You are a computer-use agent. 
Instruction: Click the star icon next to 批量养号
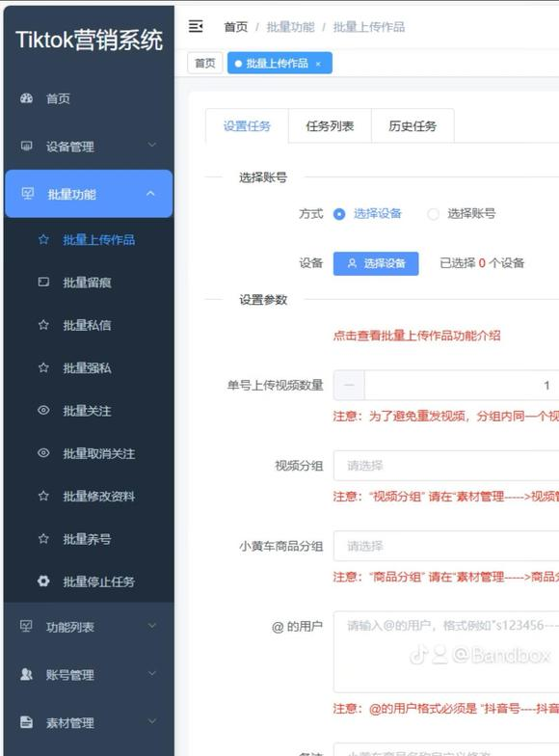click(43, 538)
